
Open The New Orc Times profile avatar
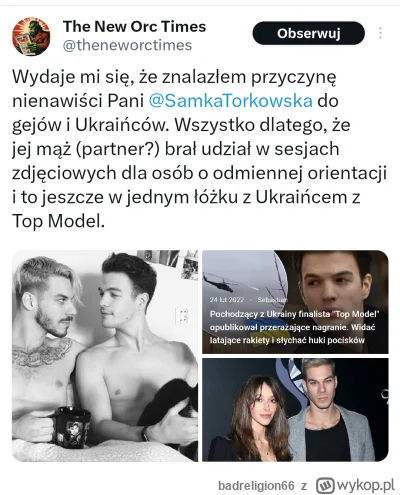tap(31, 36)
